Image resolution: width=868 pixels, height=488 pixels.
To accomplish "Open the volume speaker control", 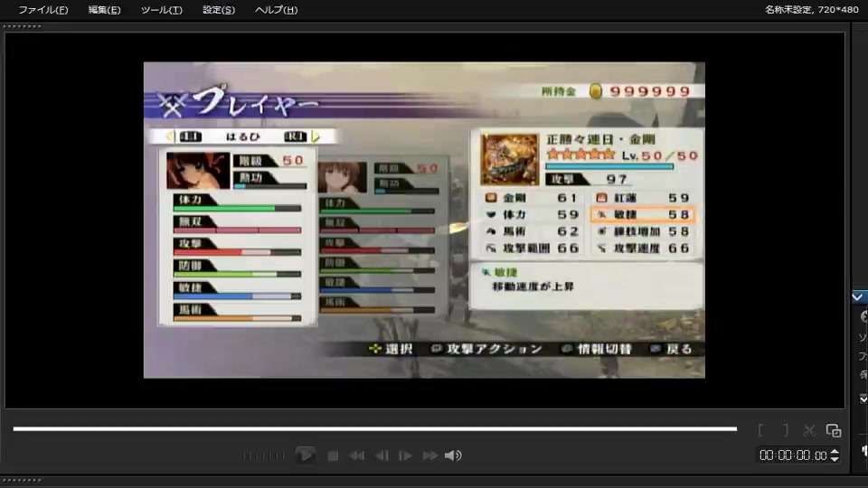I will coord(453,455).
